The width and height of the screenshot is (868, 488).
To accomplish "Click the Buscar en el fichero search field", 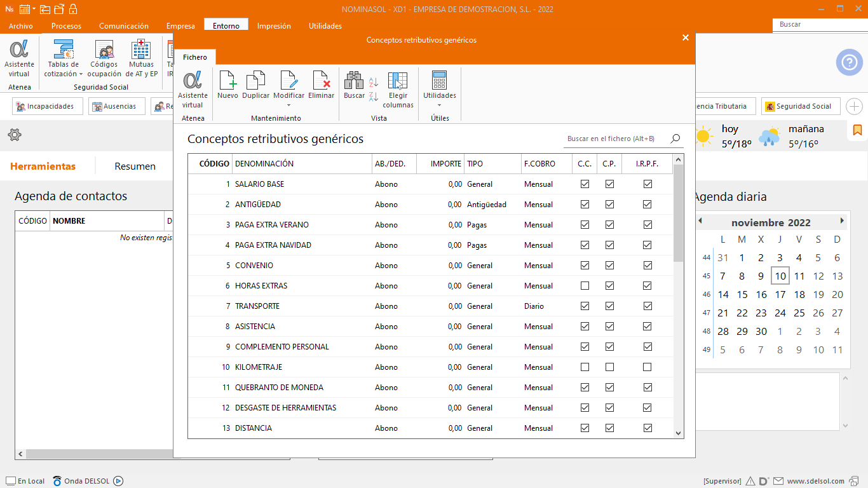I will click(x=615, y=139).
